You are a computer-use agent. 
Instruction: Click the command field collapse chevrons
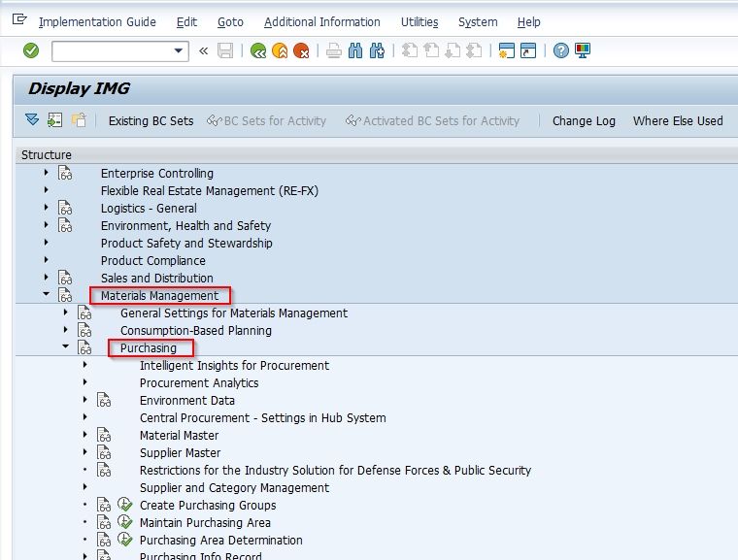tap(203, 50)
